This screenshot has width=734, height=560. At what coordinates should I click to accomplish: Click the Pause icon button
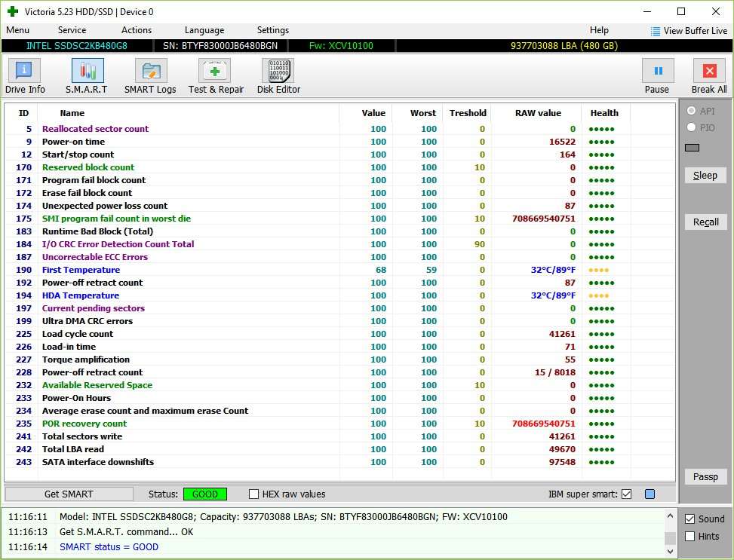pos(657,72)
